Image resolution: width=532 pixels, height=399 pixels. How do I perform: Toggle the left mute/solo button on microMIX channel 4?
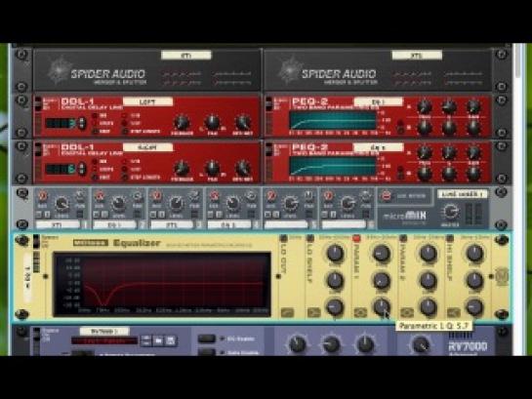click(x=210, y=215)
